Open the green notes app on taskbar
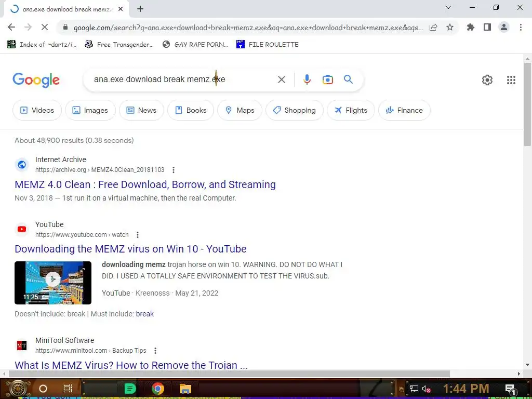Screen dimensions: 532x399 click(130, 389)
